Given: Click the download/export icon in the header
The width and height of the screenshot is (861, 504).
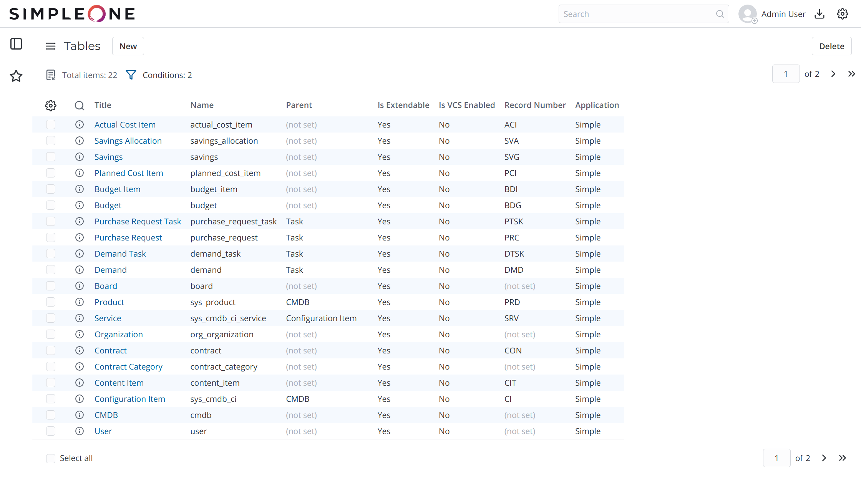Looking at the screenshot, I should click(820, 13).
